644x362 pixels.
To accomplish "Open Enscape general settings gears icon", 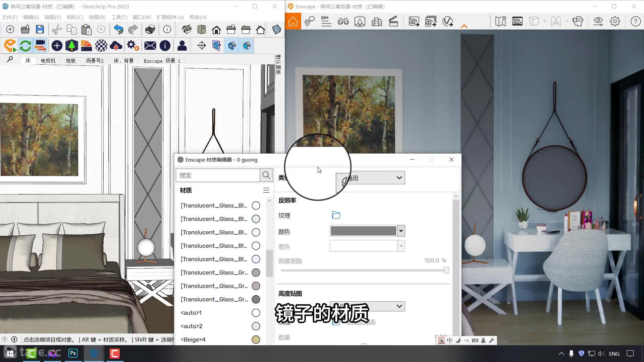I will pyautogui.click(x=133, y=46).
